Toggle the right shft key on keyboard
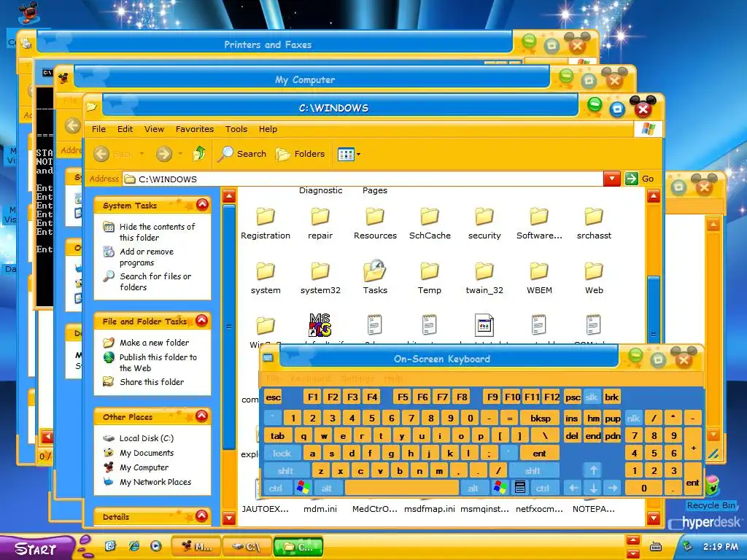 tap(533, 471)
